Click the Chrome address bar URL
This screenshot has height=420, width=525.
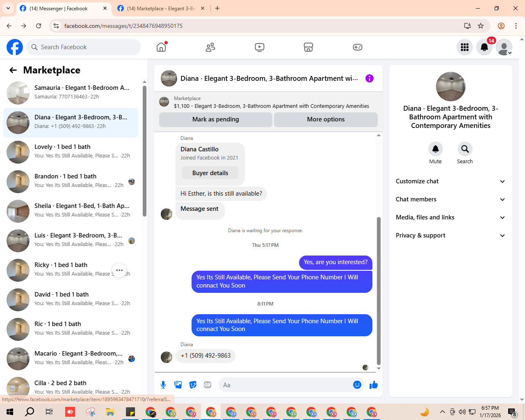(123, 26)
